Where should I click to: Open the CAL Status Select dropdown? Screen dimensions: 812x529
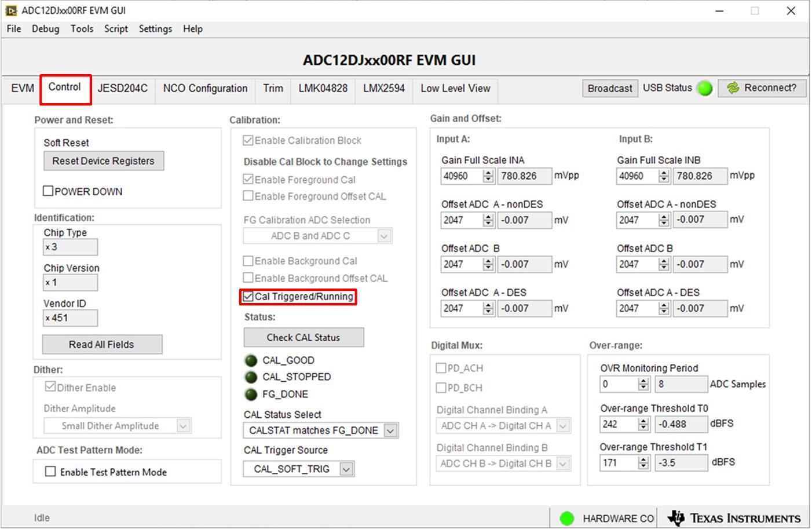pos(390,431)
